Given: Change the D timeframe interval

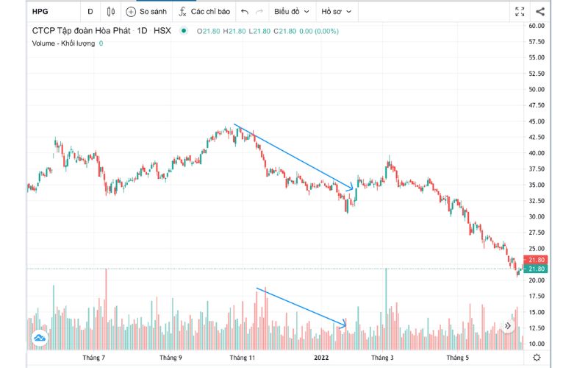Looking at the screenshot, I should 90,12.
